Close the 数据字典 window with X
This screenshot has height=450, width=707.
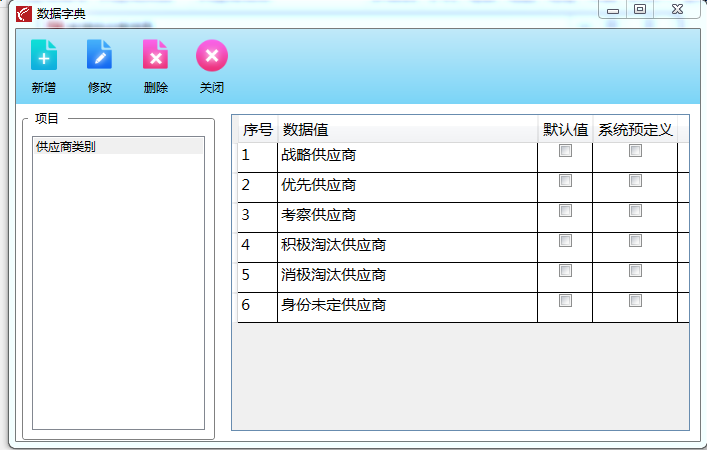point(677,9)
